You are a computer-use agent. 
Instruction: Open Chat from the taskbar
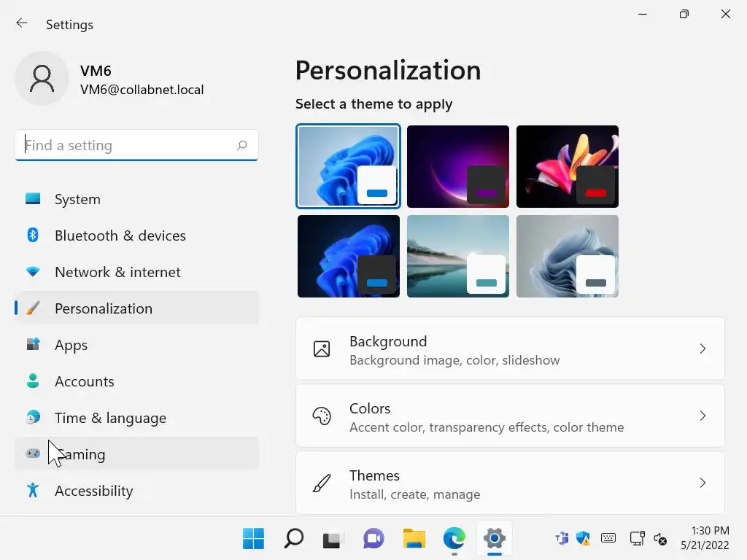tap(373, 539)
